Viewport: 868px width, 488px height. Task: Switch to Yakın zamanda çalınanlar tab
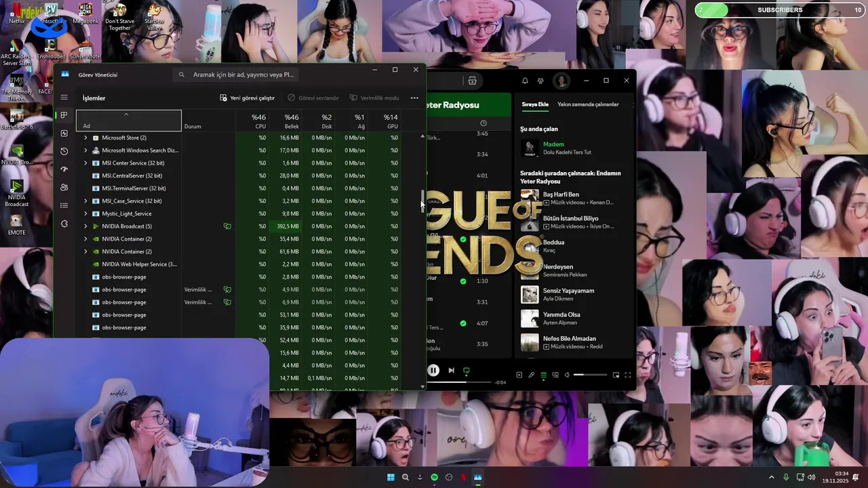tap(588, 104)
